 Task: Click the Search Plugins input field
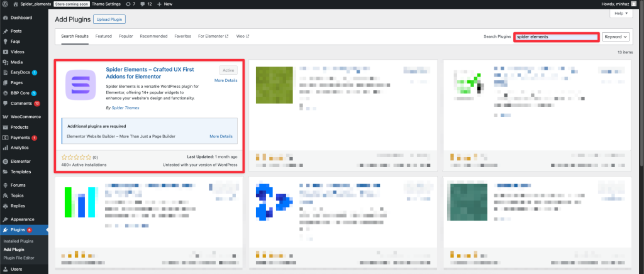pos(555,36)
